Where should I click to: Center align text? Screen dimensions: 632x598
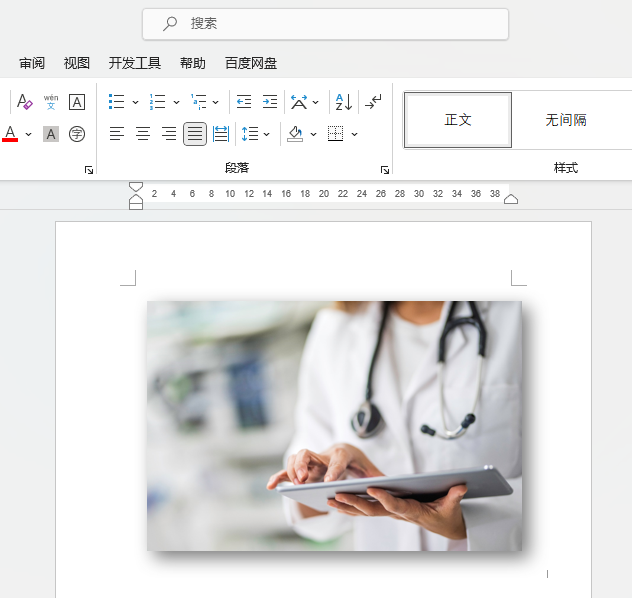tap(143, 134)
